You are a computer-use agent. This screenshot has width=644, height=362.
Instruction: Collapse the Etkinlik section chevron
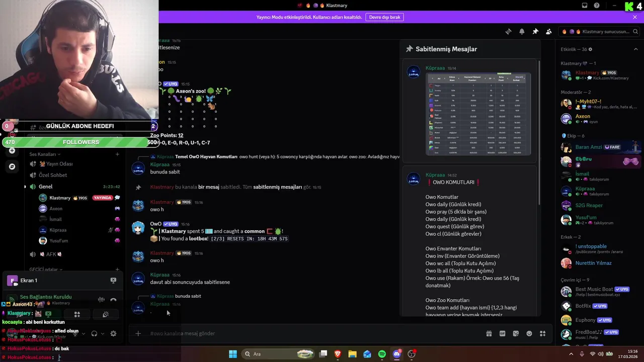(x=636, y=49)
